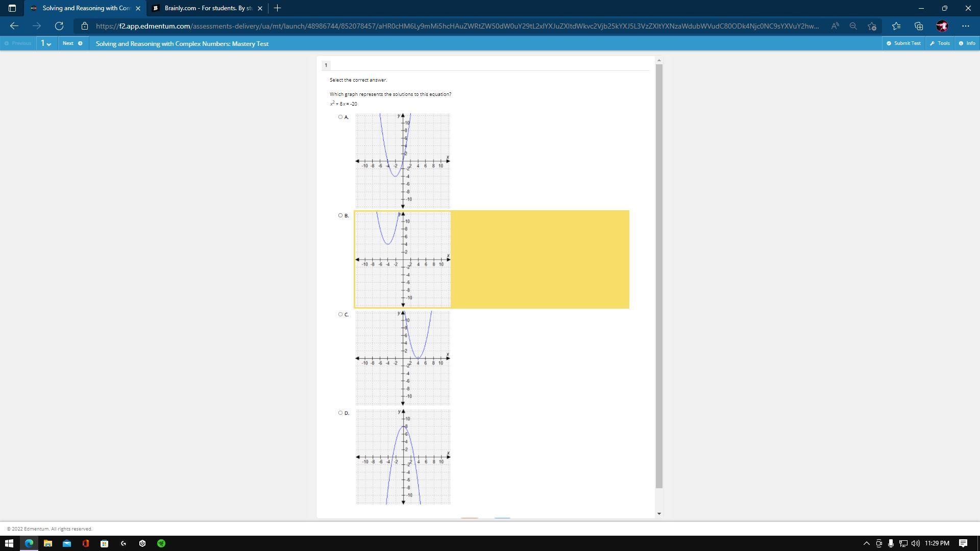Click option C graph thumbnail
980x551 pixels.
403,358
